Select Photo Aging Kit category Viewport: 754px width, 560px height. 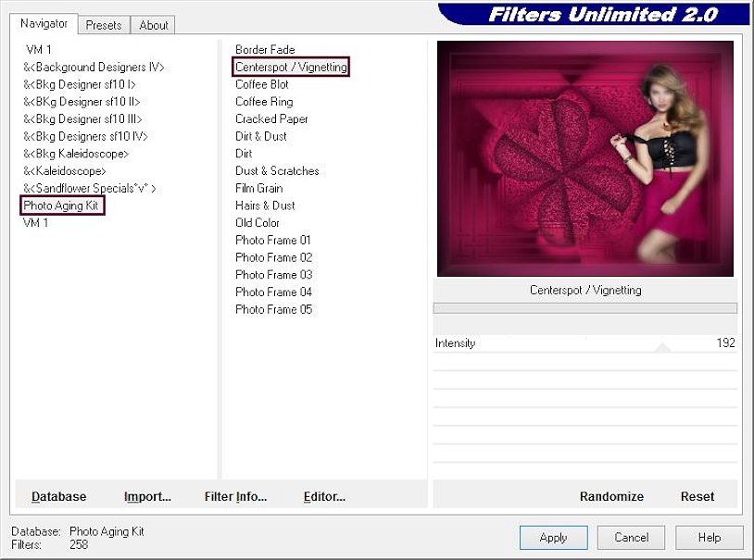point(61,205)
